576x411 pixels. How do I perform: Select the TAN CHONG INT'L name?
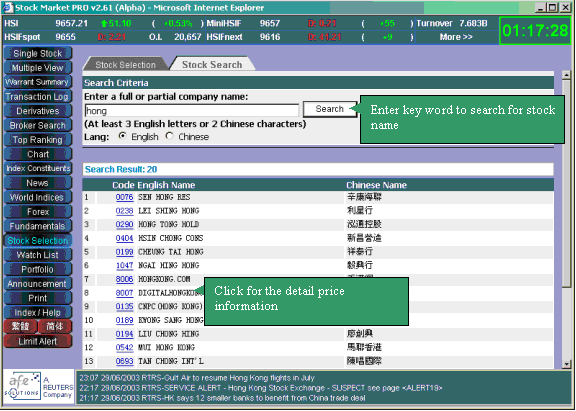coord(171,361)
